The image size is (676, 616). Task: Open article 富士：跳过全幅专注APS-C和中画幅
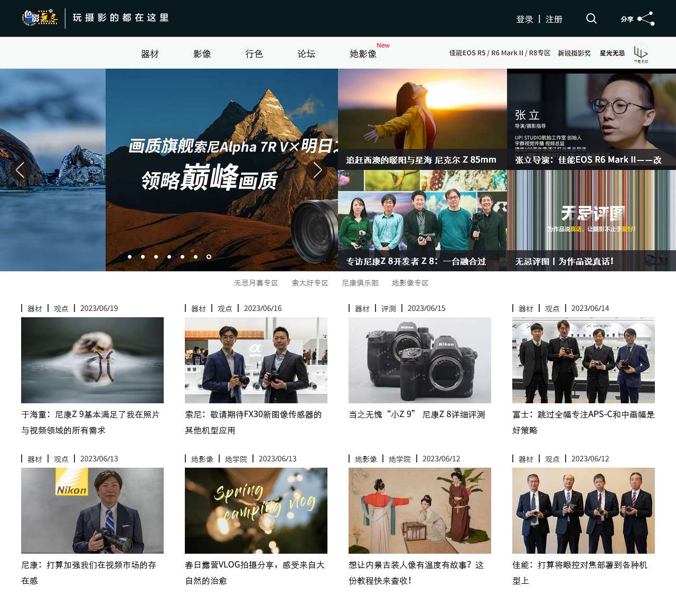click(x=584, y=422)
